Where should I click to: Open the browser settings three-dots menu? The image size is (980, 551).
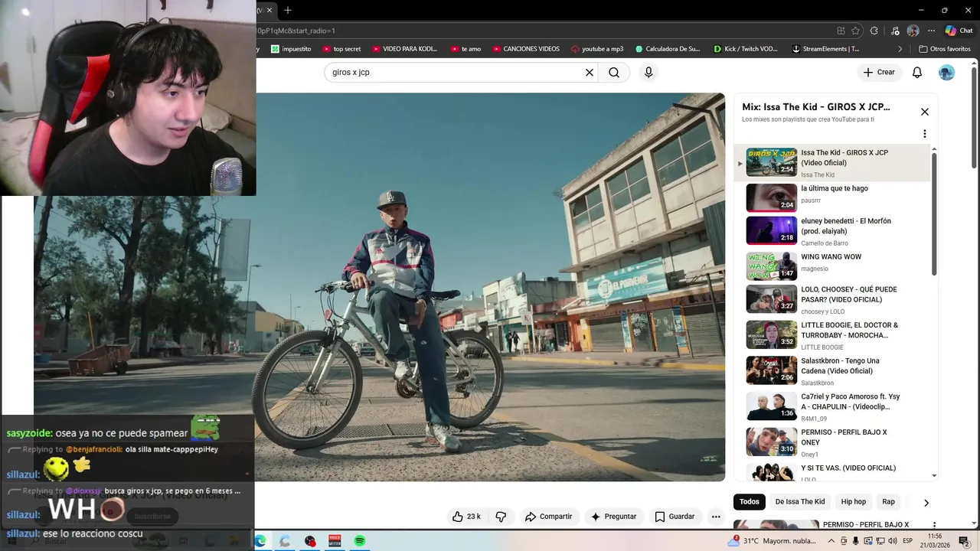click(932, 31)
